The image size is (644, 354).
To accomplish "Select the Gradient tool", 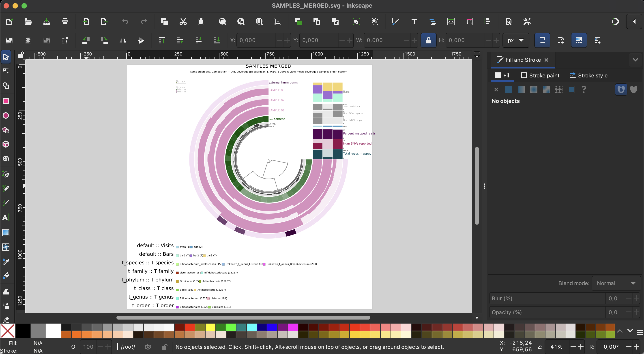I will click(6, 232).
